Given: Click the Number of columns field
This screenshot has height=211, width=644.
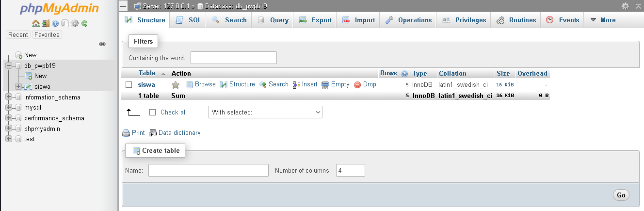Looking at the screenshot, I should pyautogui.click(x=350, y=170).
